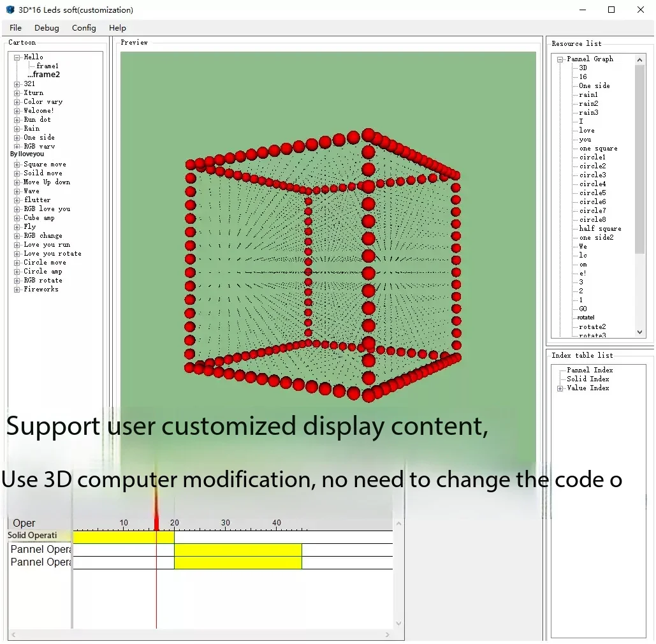The height and width of the screenshot is (644, 656).
Task: Select one square resource item
Action: (598, 148)
